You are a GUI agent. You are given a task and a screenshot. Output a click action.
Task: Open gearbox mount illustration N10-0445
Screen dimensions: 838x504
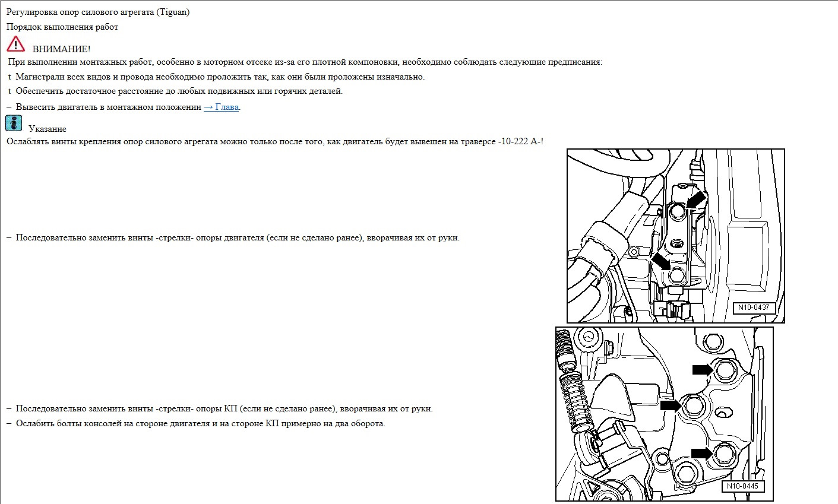click(665, 414)
